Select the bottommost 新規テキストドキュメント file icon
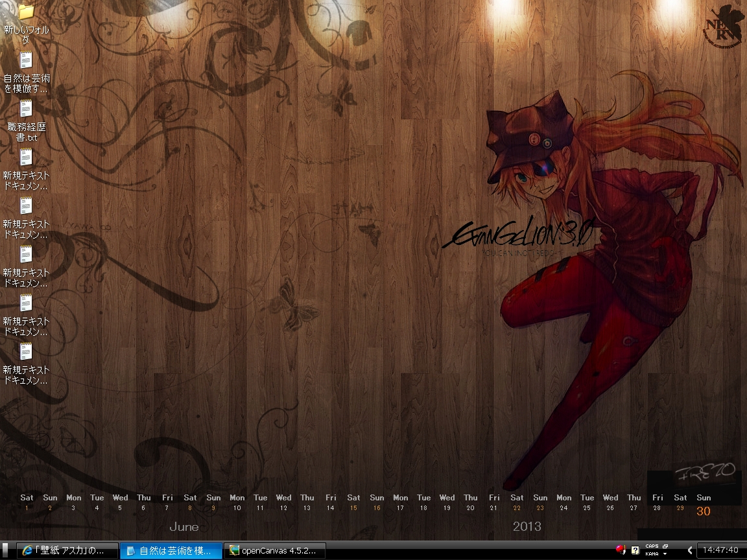 click(26, 353)
